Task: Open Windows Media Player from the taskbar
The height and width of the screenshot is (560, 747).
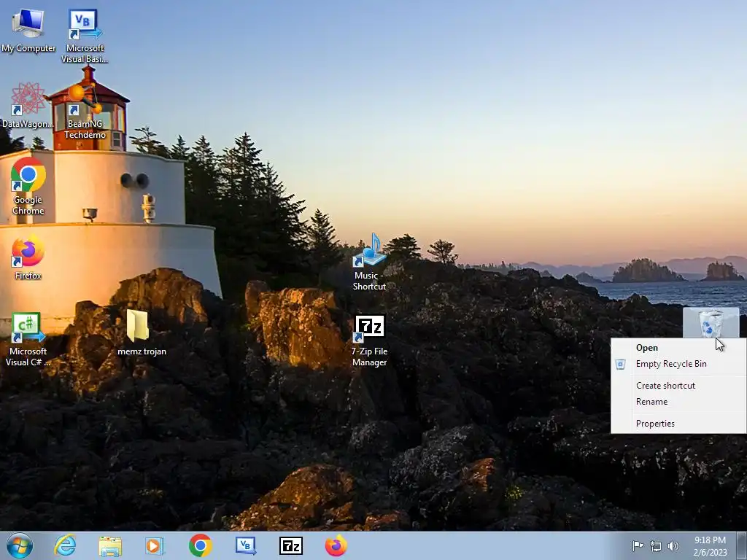Action: [x=155, y=546]
